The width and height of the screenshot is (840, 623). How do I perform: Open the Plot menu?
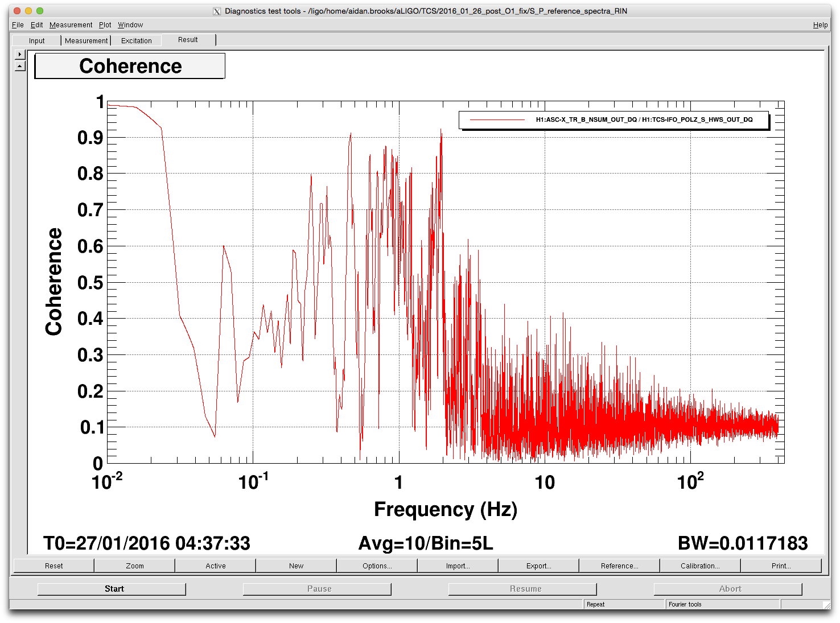[x=105, y=25]
